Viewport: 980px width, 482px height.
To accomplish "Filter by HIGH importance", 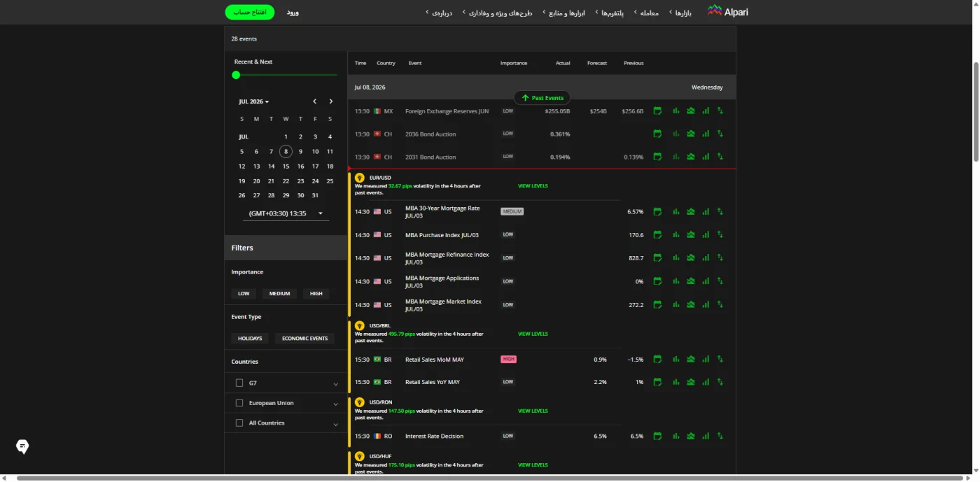I will [x=316, y=293].
